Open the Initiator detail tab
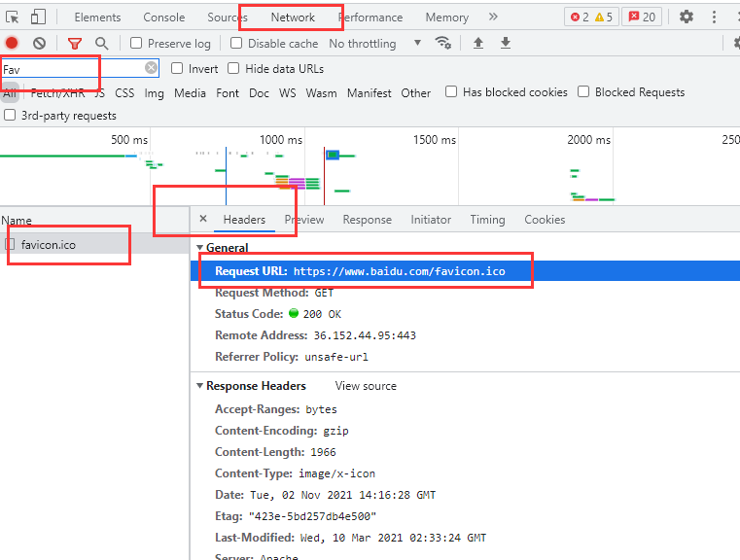 [x=431, y=220]
